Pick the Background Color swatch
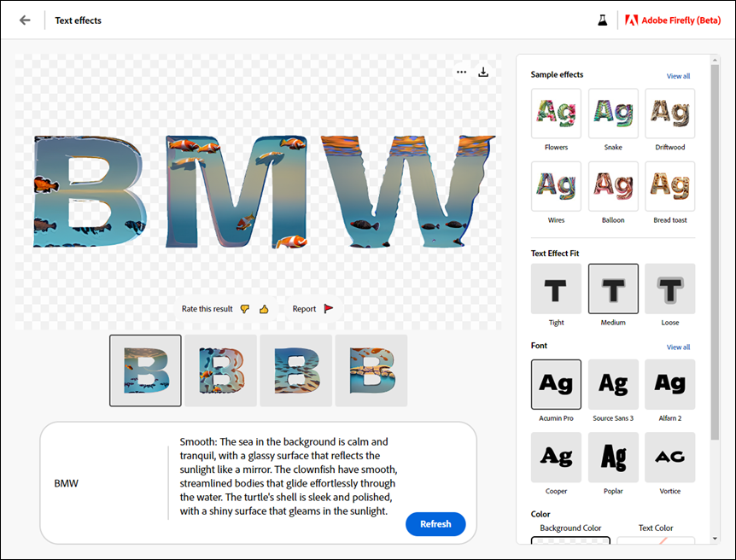The width and height of the screenshot is (736, 560). (570, 540)
